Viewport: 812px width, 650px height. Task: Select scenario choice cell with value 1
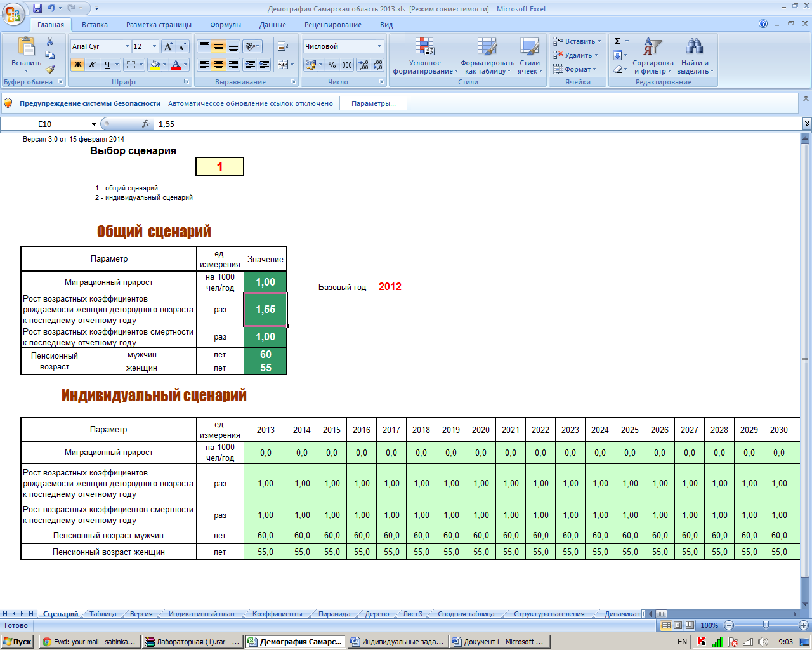(219, 167)
